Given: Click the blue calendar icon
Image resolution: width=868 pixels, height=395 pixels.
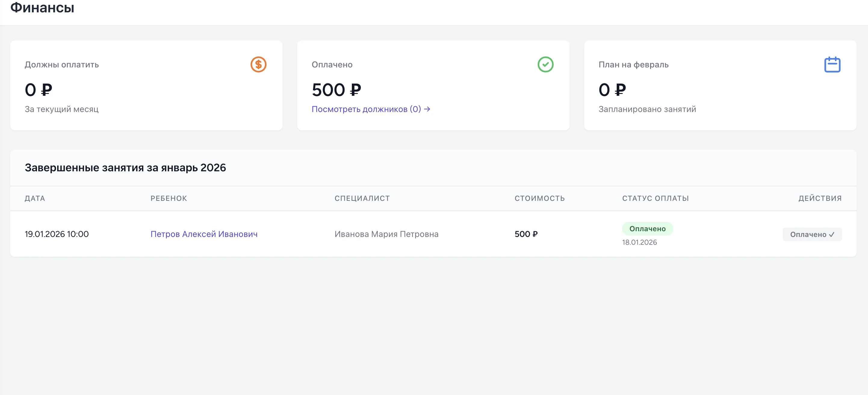Looking at the screenshot, I should 832,64.
